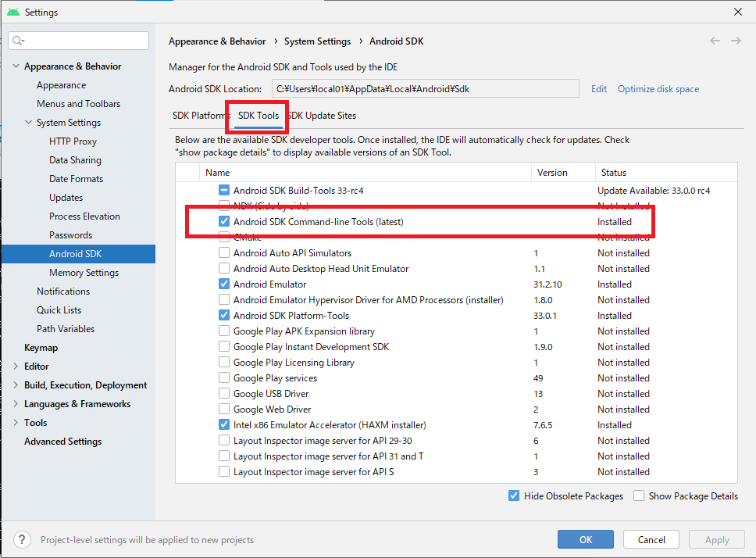Select Android SDK in the tree
This screenshot has width=756, height=558.
point(79,254)
